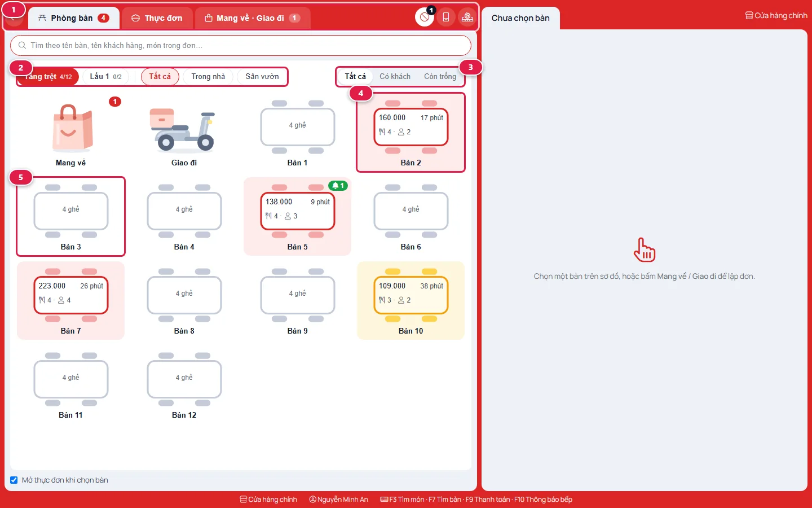Select the Tầng trệt floor tab

pyautogui.click(x=48, y=77)
